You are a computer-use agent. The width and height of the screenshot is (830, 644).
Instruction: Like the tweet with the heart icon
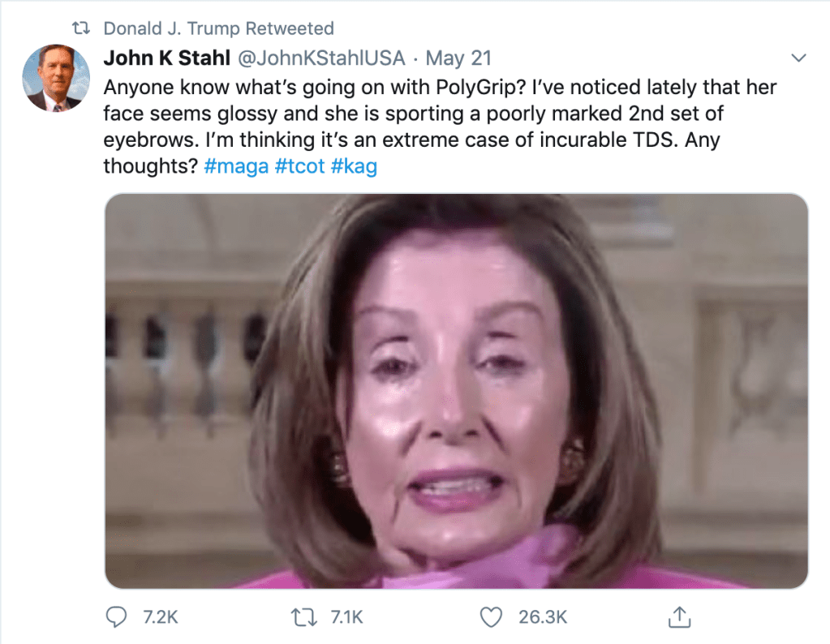[491, 617]
